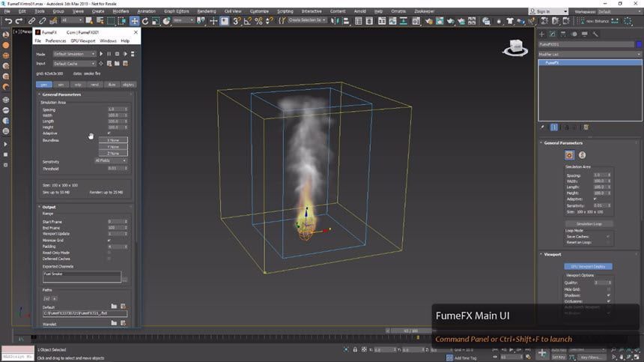Screen dimensions: 644x362
Task: Open the Mode Default Simulation dropdown
Action: click(74, 54)
